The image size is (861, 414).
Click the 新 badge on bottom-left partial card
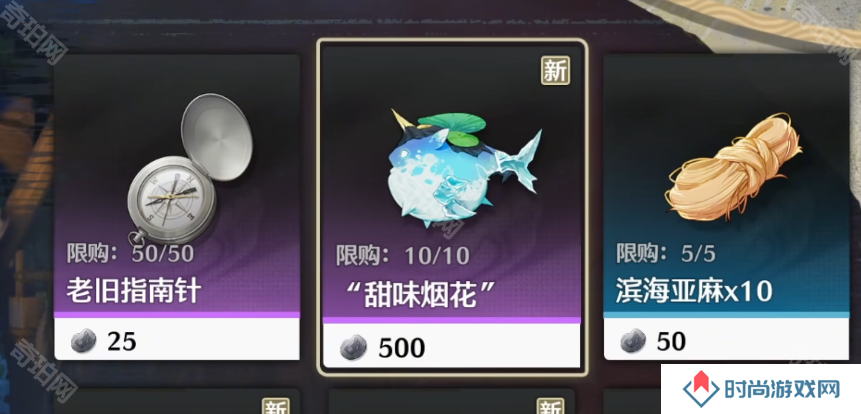pyautogui.click(x=276, y=406)
